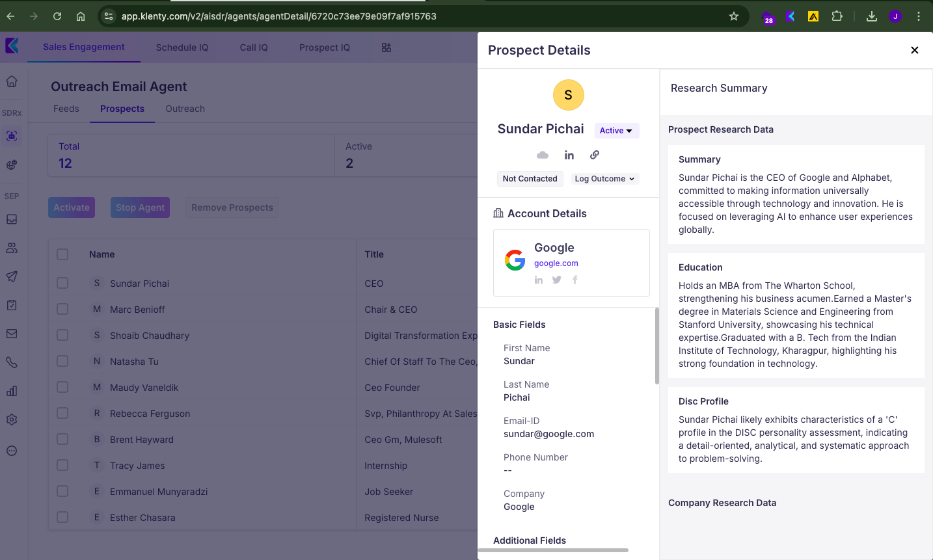The width and height of the screenshot is (933, 560).
Task: Check the box for Sundar Pichai row
Action: pos(62,283)
